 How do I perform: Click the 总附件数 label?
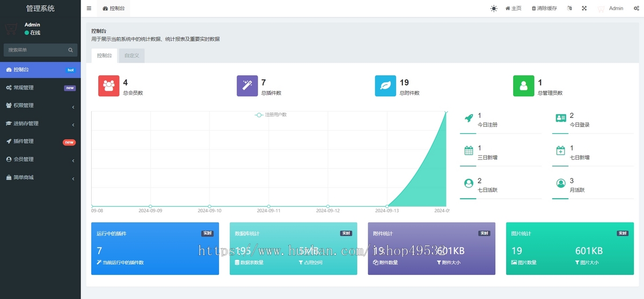[x=409, y=93]
